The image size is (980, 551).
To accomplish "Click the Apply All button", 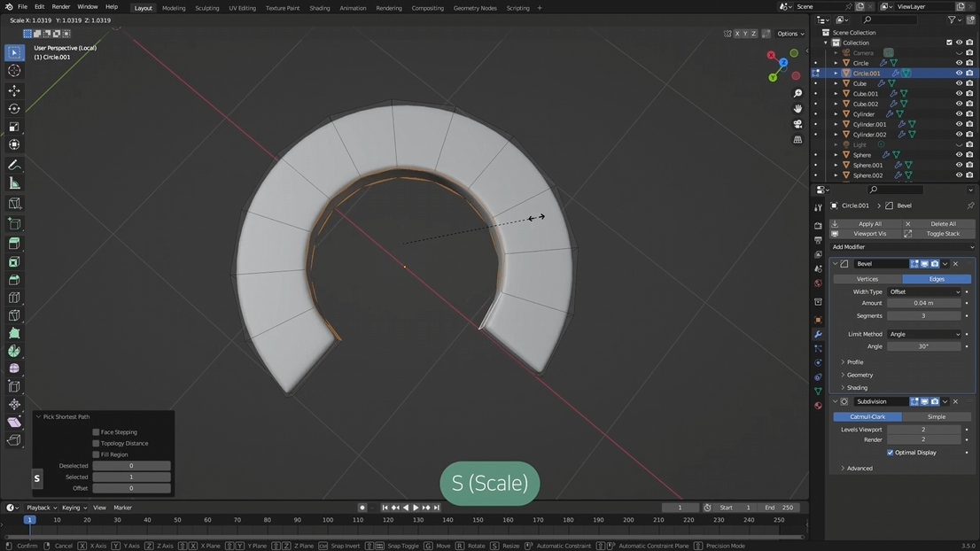I will pyautogui.click(x=867, y=223).
